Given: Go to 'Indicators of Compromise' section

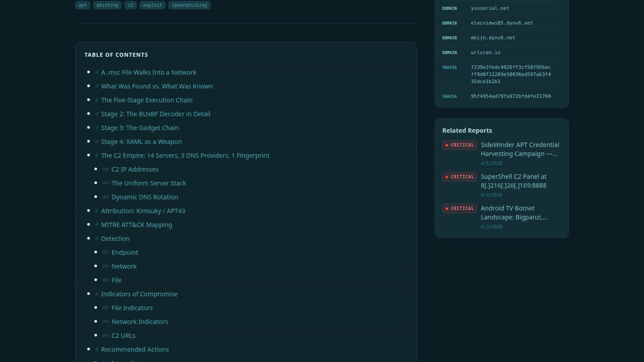Looking at the screenshot, I should click(x=139, y=294).
